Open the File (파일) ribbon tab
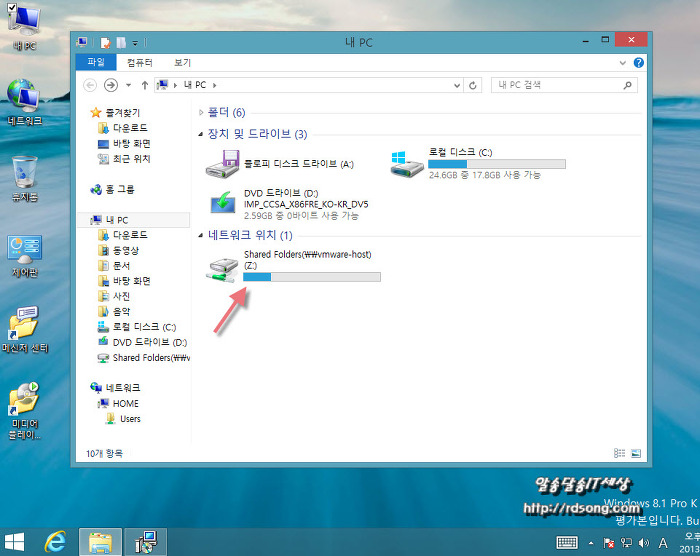The width and height of the screenshot is (700, 556). coord(96,62)
